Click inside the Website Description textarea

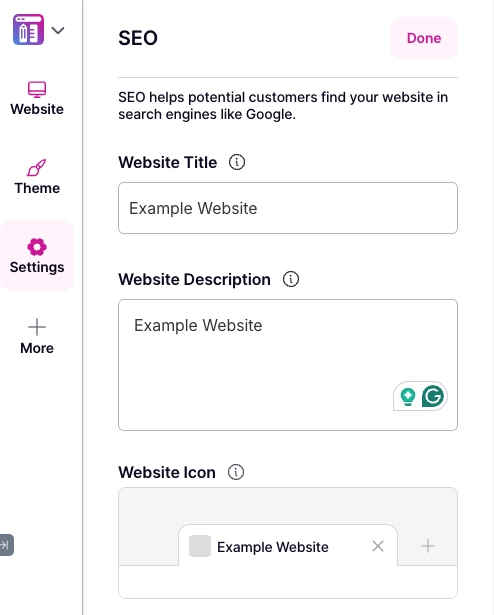click(x=288, y=365)
